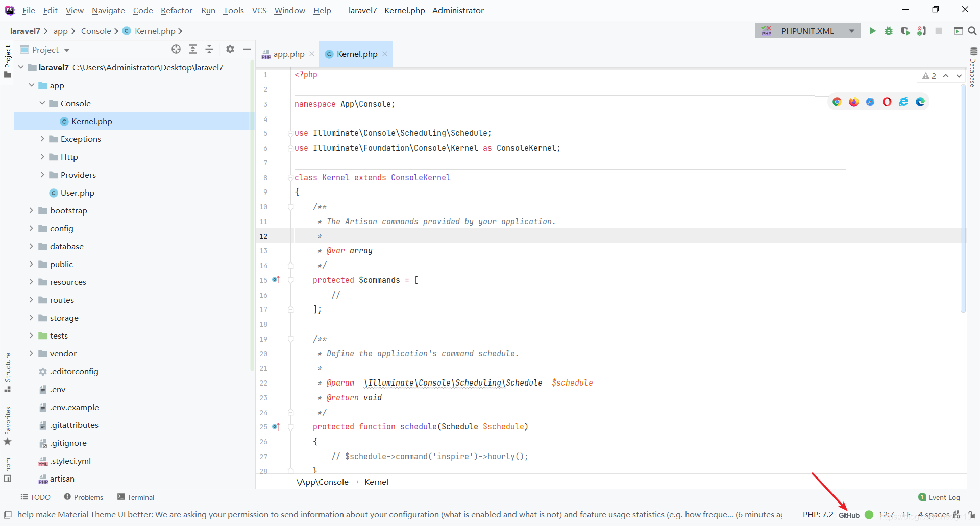Run the PHPUNIT.XML configuration
Image resolution: width=980 pixels, height=526 pixels.
pyautogui.click(x=872, y=31)
